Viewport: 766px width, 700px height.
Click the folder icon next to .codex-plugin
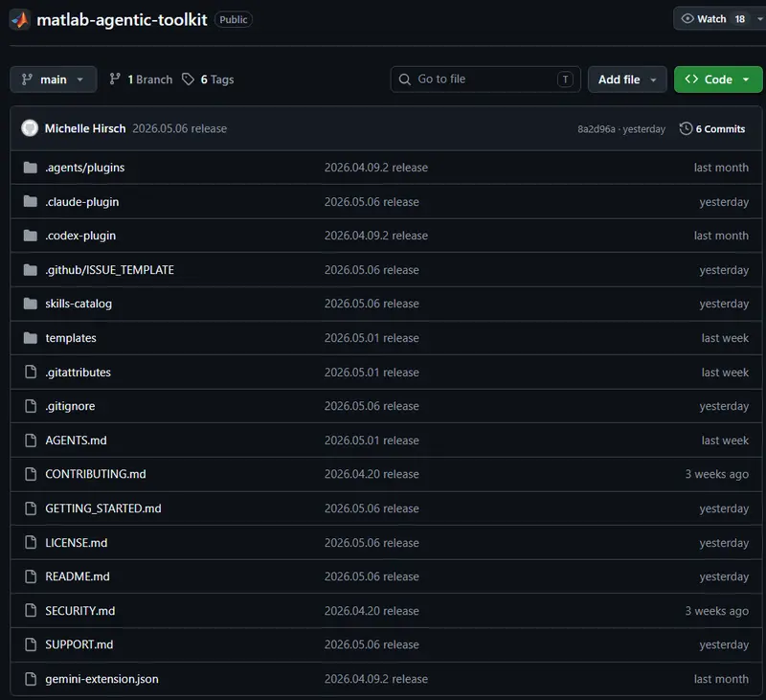31,236
